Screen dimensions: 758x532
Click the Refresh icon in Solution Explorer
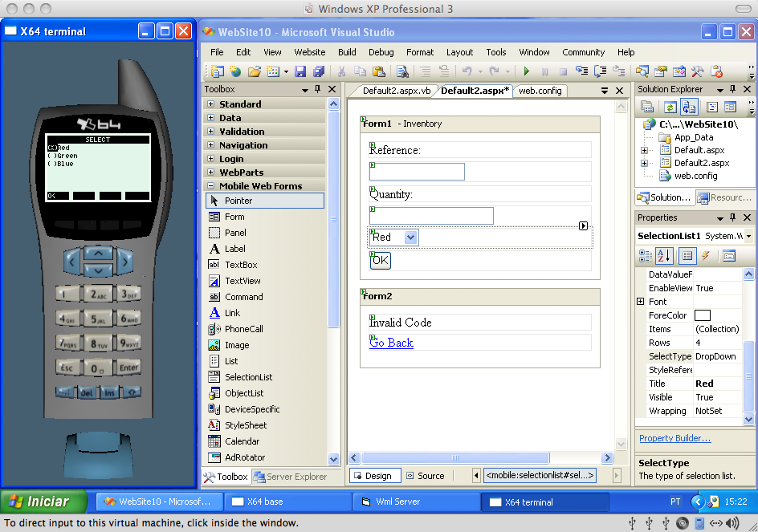pos(670,107)
